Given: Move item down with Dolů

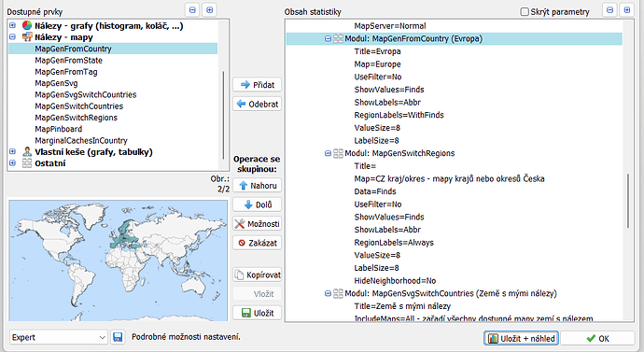Looking at the screenshot, I should pyautogui.click(x=257, y=204).
